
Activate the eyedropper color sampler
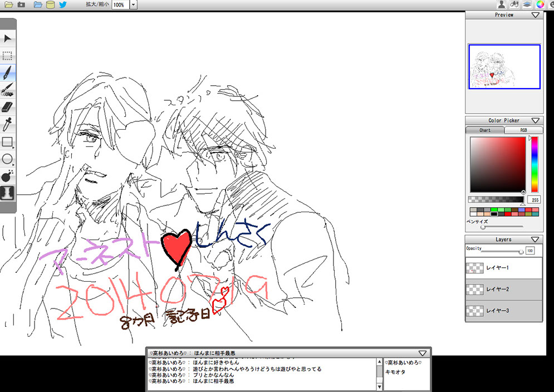[8, 124]
